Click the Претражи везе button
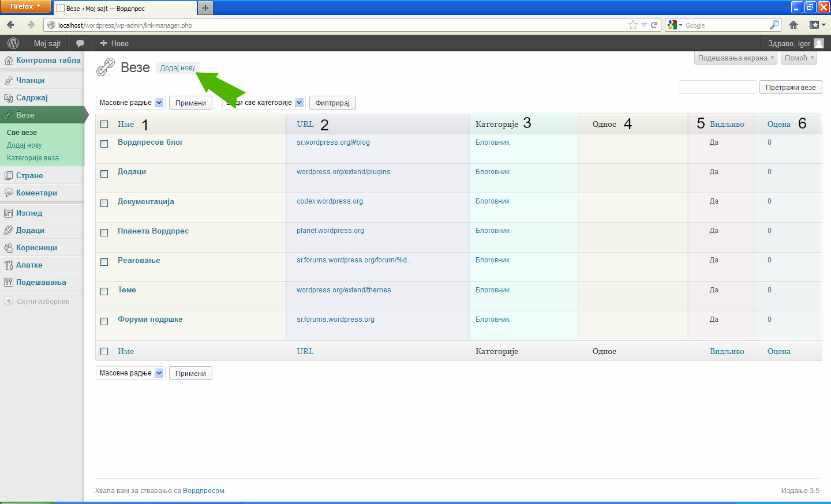831x504 pixels. click(791, 87)
